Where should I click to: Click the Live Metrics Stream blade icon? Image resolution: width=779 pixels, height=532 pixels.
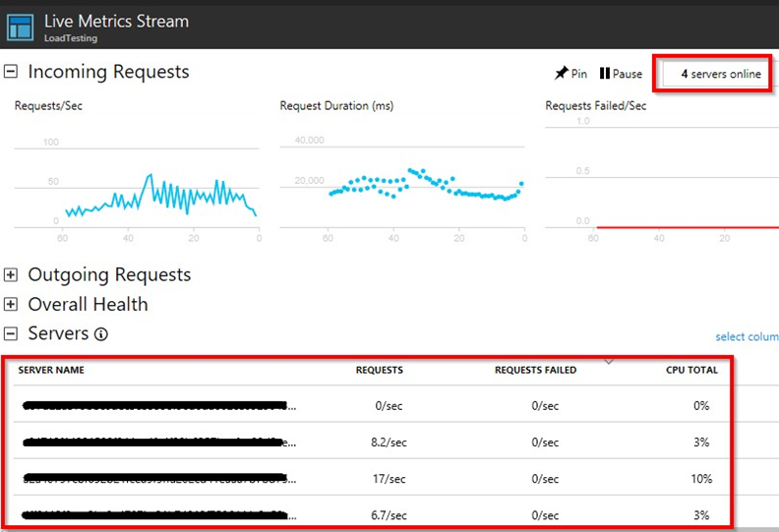[20, 25]
